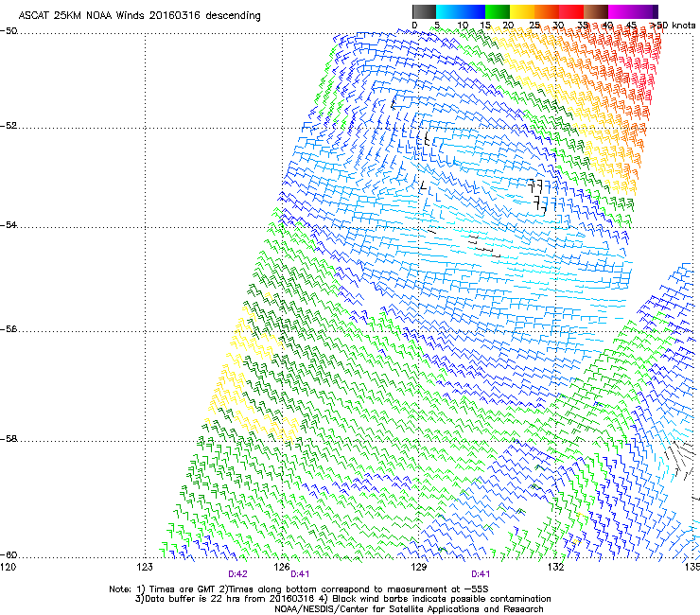This screenshot has width=700, height=615.
Task: Click the '120' longitude axis label
Action: [8, 567]
